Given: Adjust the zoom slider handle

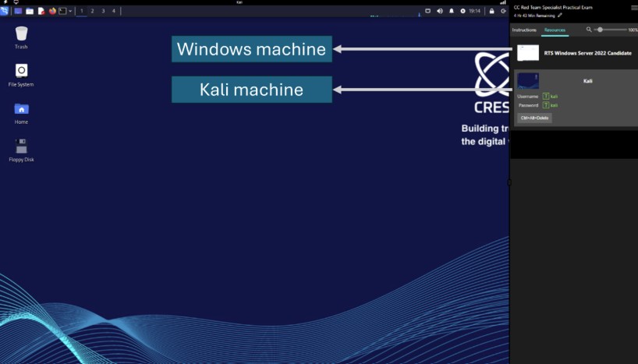Looking at the screenshot, I should 600,30.
